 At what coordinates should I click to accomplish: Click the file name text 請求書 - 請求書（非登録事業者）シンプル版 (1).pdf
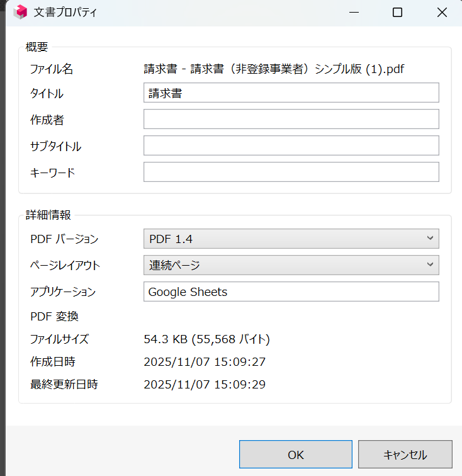click(x=274, y=69)
